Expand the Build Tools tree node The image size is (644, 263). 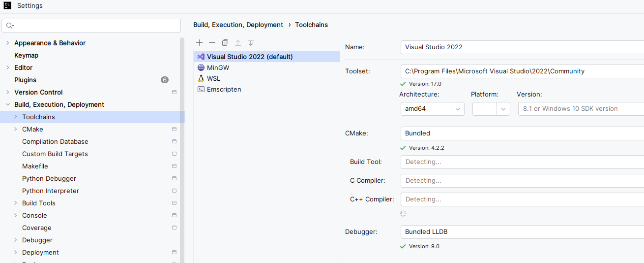pyautogui.click(x=15, y=203)
